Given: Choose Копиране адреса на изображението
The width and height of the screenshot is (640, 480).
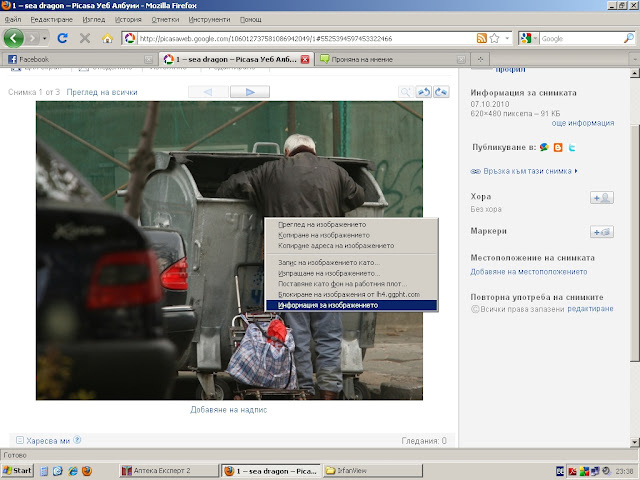Looking at the screenshot, I should (351, 246).
